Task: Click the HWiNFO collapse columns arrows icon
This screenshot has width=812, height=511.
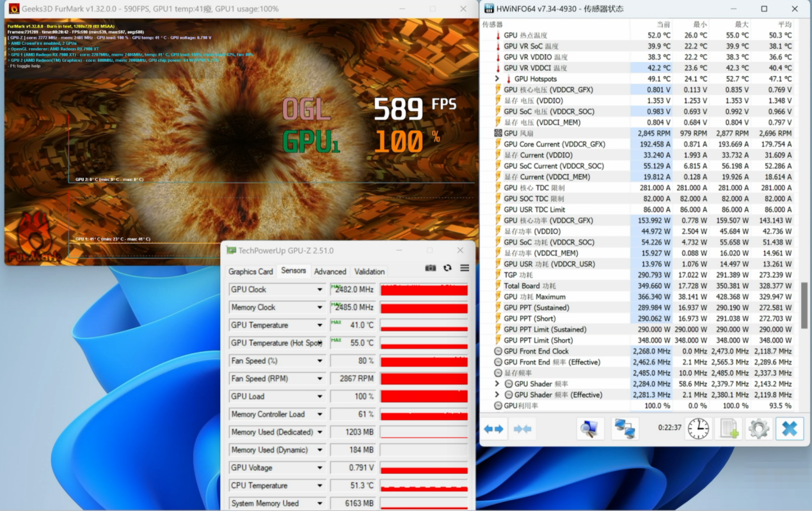Action: pyautogui.click(x=523, y=428)
